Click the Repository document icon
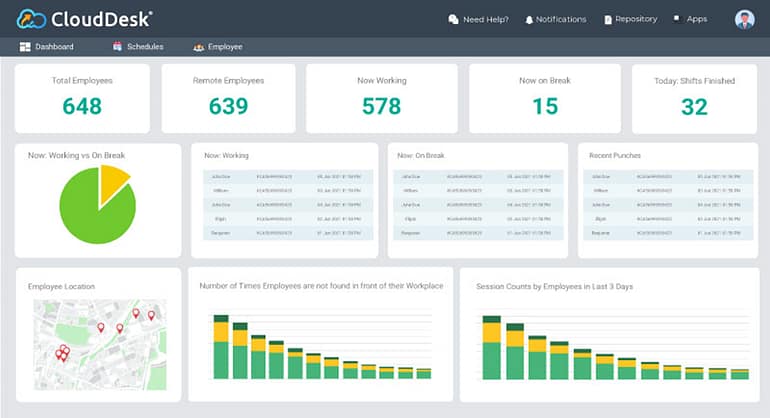The height and width of the screenshot is (418, 770). [607, 19]
